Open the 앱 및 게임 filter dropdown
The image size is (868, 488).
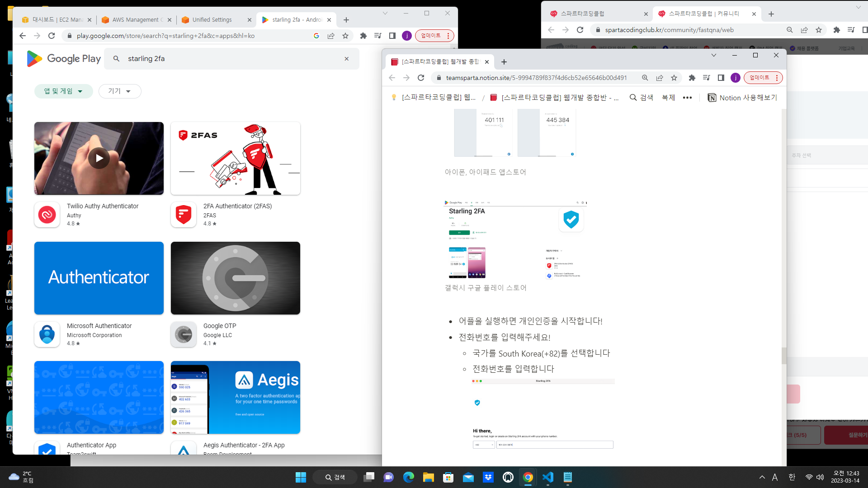(63, 91)
